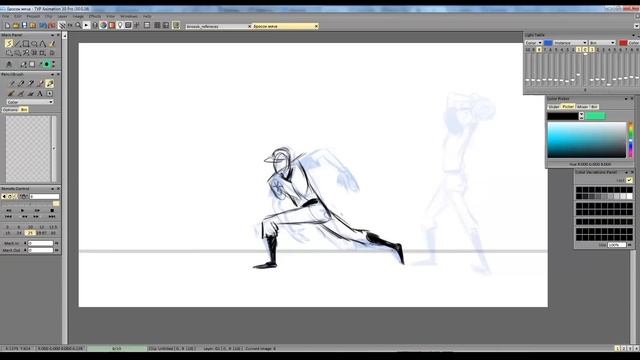Screen dimensions: 640x360
Task: Click the magnifier zoom toolbar icon
Action: point(78,25)
